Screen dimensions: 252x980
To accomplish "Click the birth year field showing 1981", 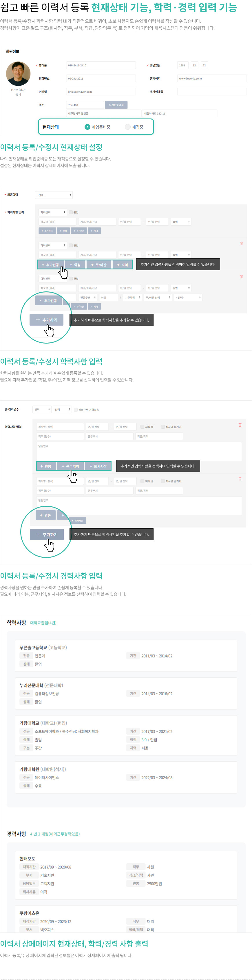I will click(x=183, y=65).
